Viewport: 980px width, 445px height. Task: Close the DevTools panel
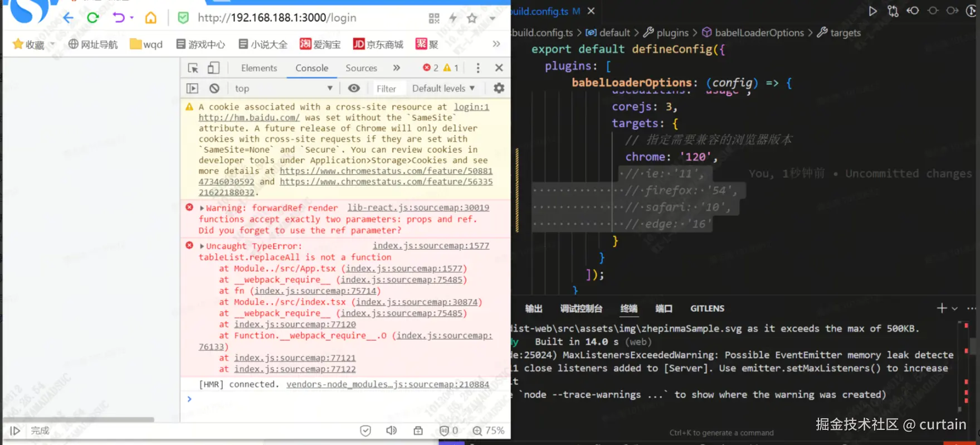tap(499, 68)
